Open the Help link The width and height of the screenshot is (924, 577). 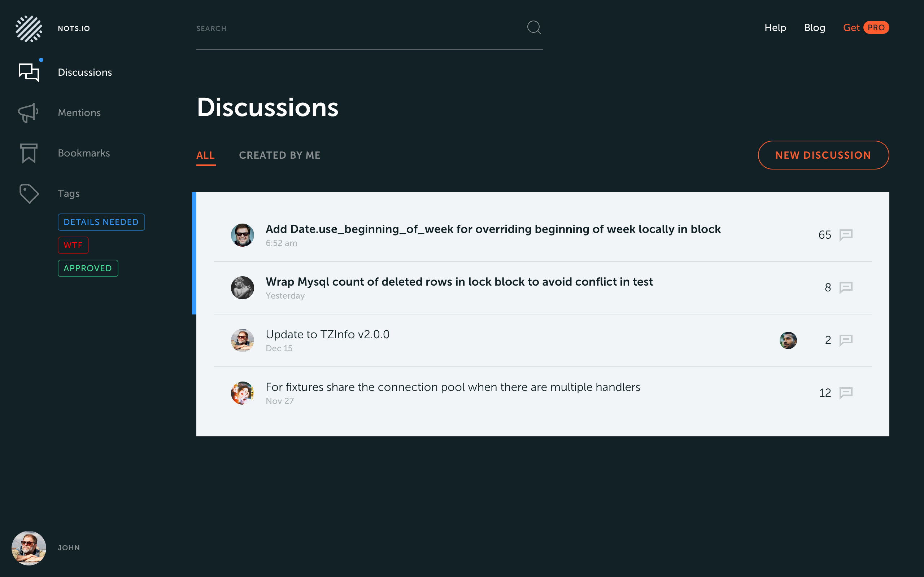point(775,27)
